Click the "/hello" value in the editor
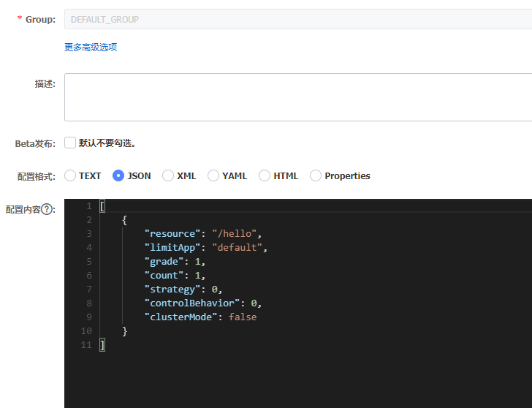532x408 pixels. [235, 233]
